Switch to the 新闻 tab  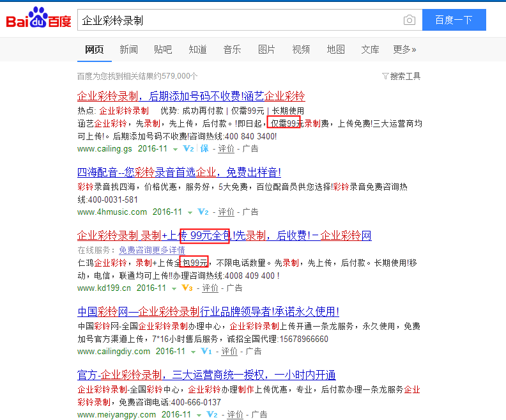129,50
